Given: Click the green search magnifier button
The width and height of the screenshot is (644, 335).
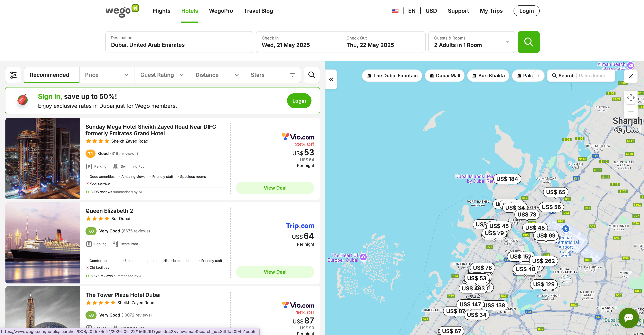Looking at the screenshot, I should (528, 42).
